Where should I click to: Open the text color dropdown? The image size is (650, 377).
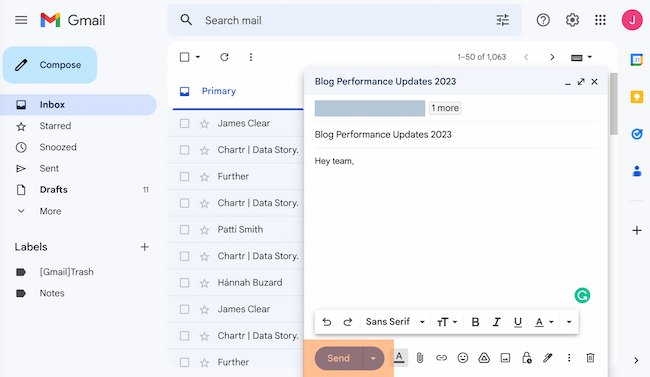544,322
